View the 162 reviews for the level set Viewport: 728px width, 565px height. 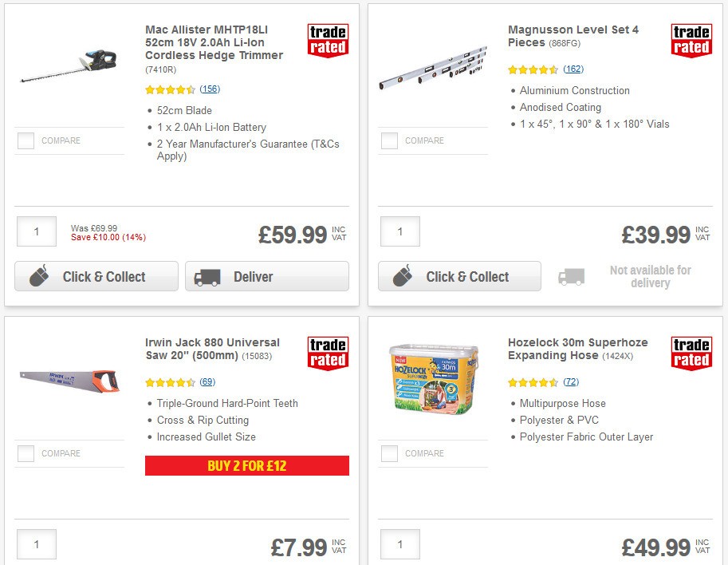tap(573, 69)
